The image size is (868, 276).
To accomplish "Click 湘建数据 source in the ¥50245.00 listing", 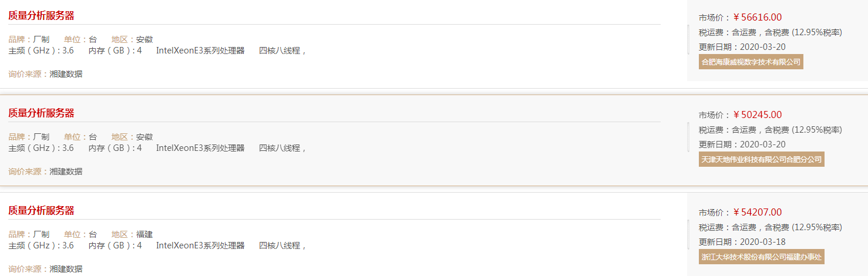I will [66, 171].
